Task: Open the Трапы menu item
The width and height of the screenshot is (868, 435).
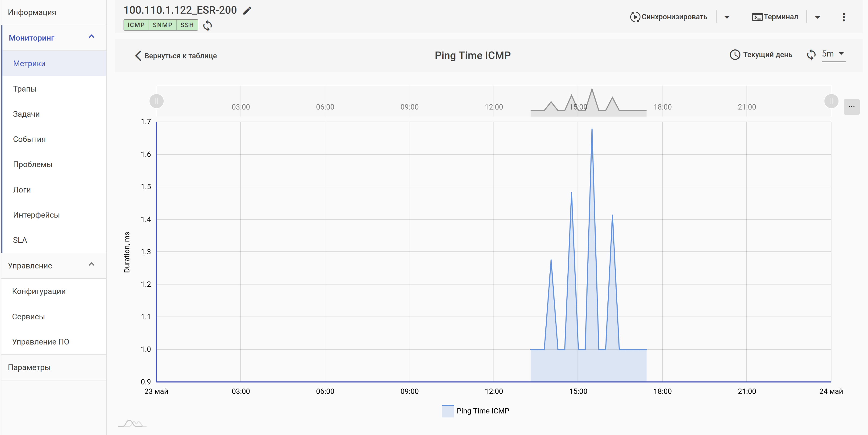Action: click(25, 89)
